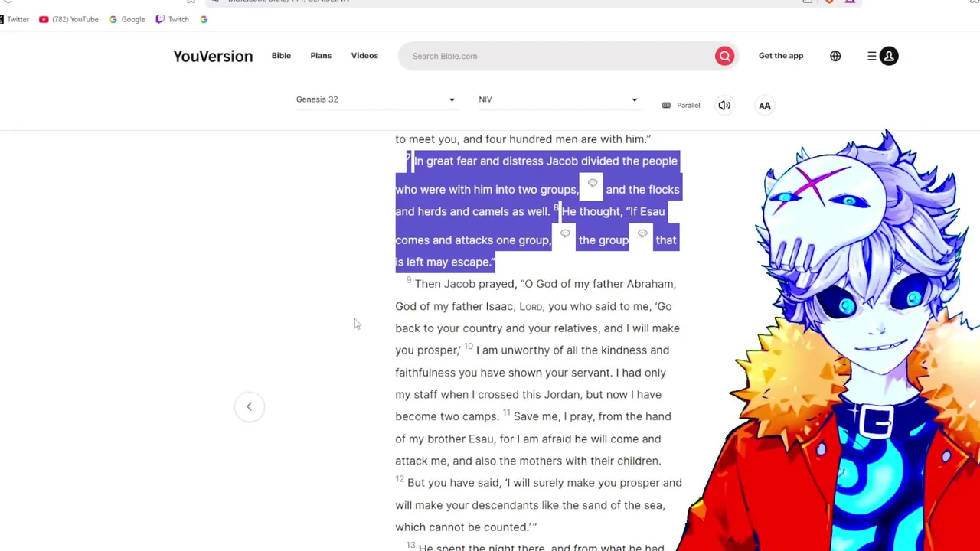Viewport: 980px width, 551px height.
Task: Open font settings AA icon
Action: coord(765,106)
